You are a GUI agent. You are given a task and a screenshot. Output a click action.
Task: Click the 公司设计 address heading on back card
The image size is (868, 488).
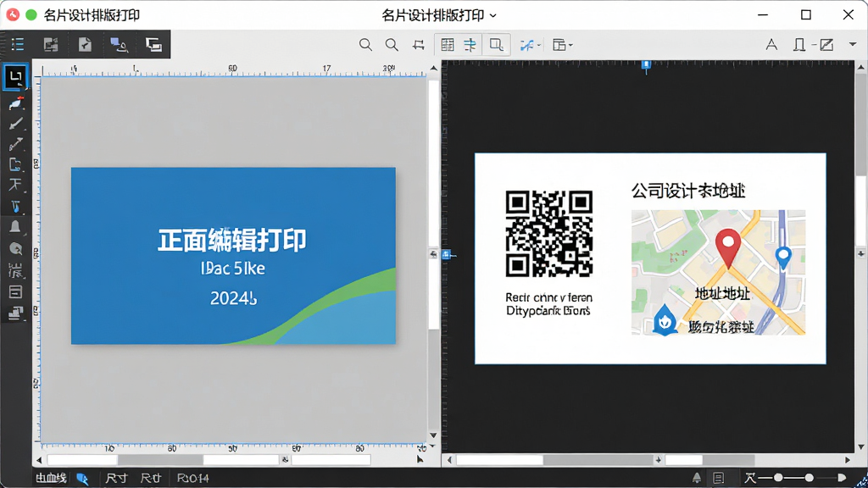(688, 191)
